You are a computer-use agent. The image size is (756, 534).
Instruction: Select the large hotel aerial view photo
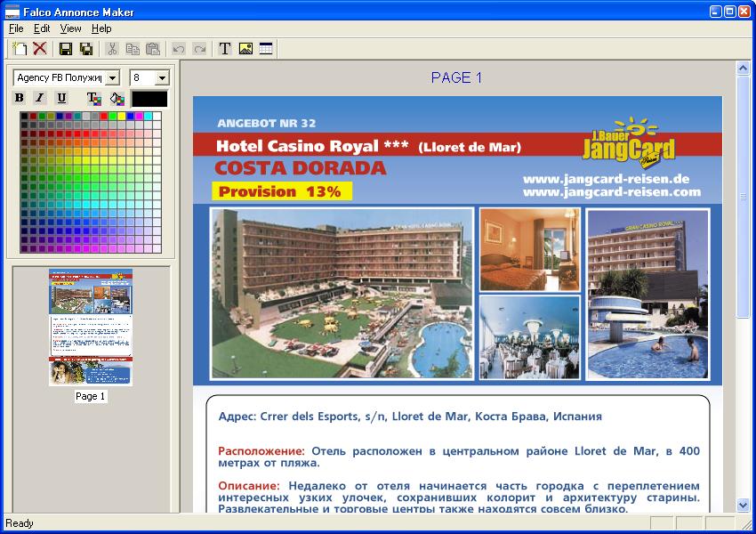pos(342,294)
